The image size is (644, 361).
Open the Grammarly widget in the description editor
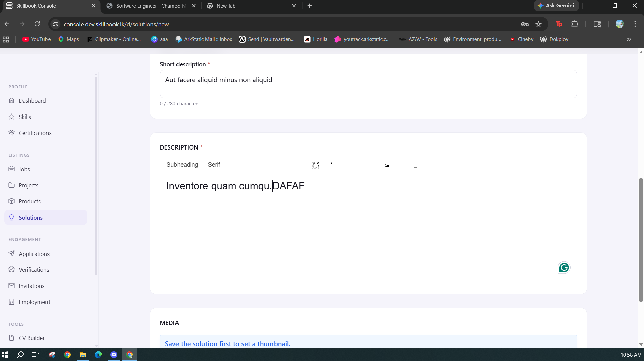564,268
